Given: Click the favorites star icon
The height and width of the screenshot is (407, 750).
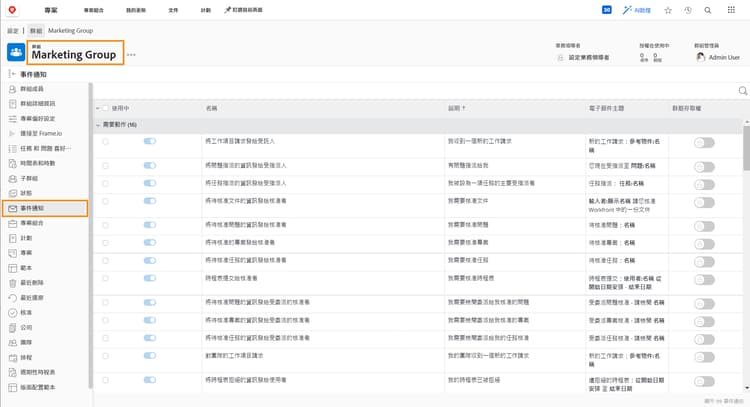Looking at the screenshot, I should [668, 10].
